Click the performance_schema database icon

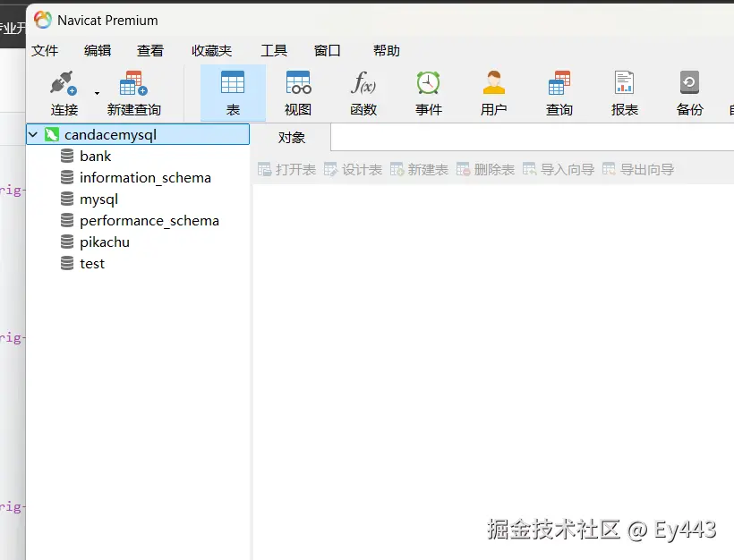[67, 220]
